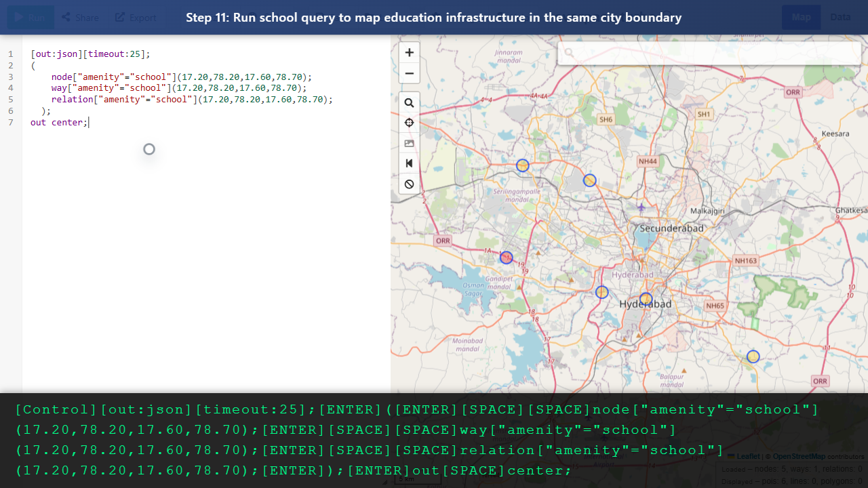Click the yellow school marker near Hyderabad label
Image resolution: width=868 pixels, height=488 pixels.
click(x=646, y=298)
